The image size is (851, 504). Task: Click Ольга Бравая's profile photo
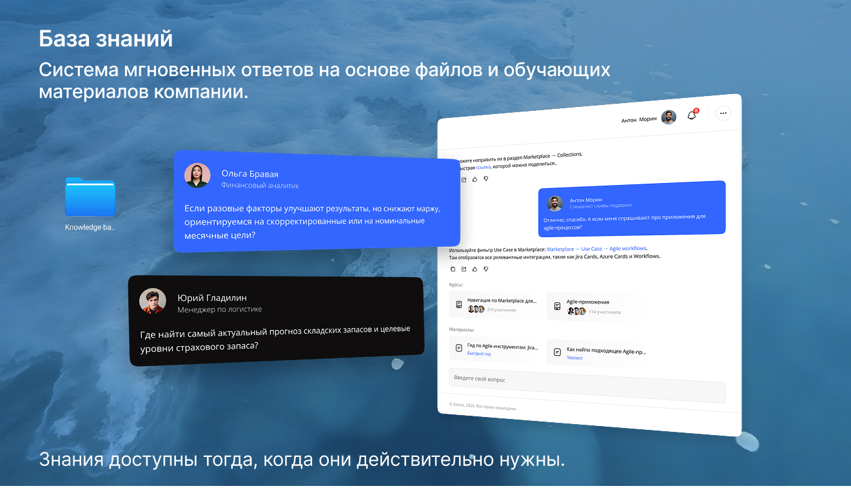coord(197,176)
